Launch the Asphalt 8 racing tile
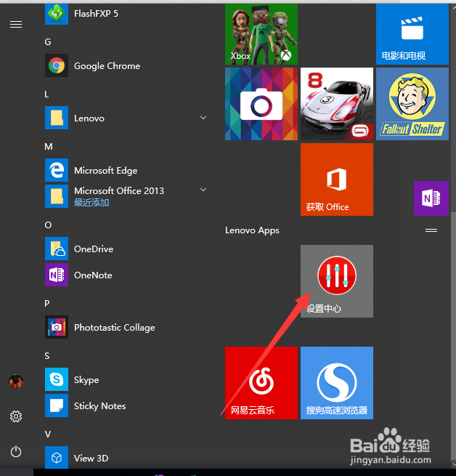The image size is (456, 476). click(x=337, y=104)
